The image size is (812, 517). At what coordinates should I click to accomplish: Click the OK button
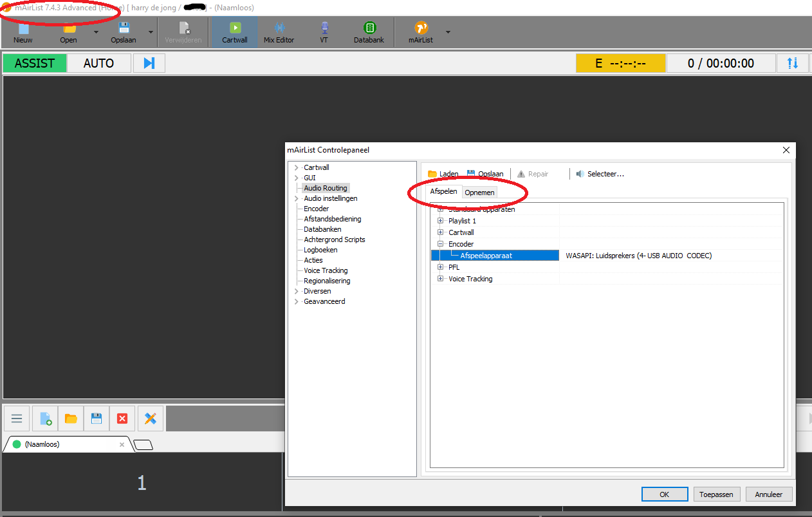click(665, 494)
